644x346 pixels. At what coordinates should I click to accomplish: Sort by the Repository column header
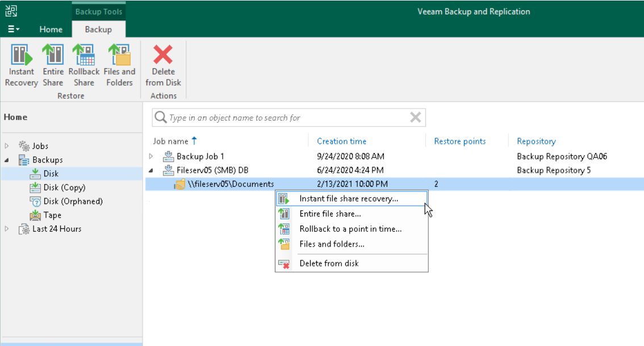(536, 141)
